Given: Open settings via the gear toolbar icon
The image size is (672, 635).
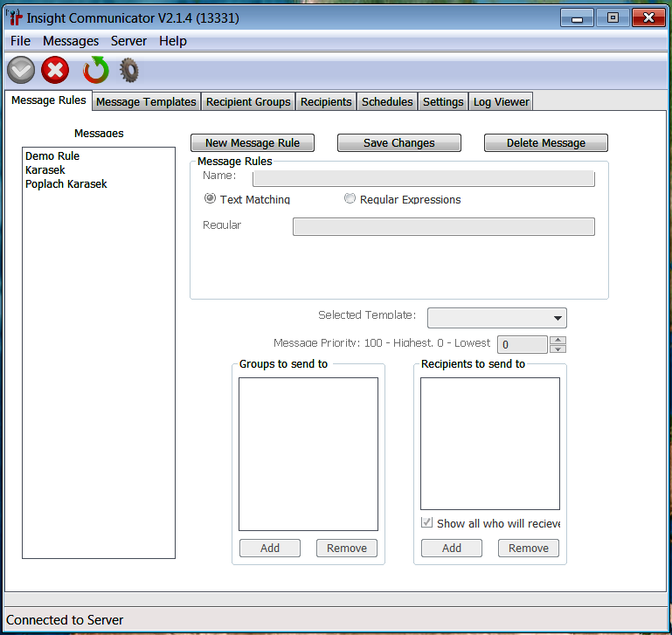Looking at the screenshot, I should [129, 70].
